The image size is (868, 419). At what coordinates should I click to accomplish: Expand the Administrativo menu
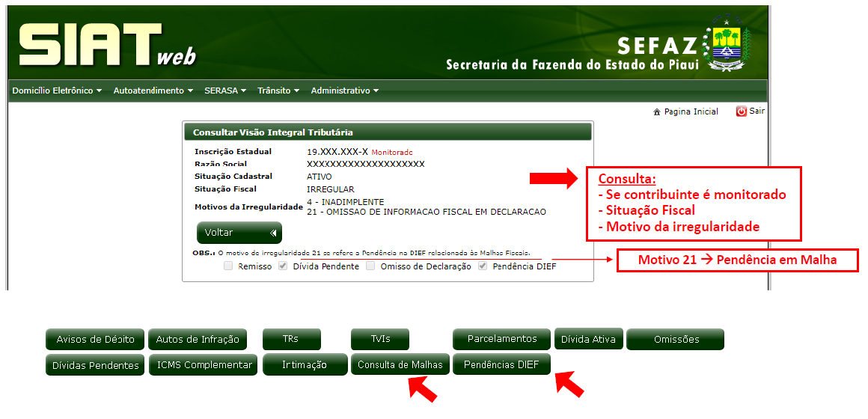tap(344, 91)
